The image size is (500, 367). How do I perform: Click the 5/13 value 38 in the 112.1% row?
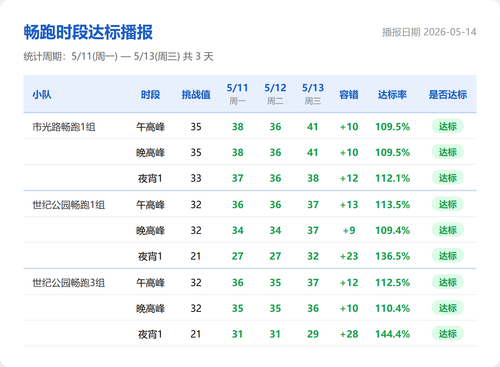[x=313, y=178]
